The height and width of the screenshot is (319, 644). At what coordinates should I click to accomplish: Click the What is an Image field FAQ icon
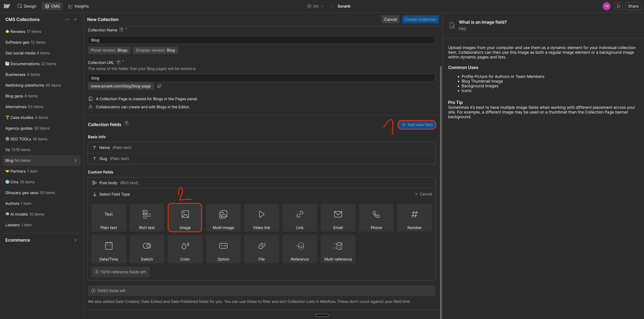click(452, 25)
